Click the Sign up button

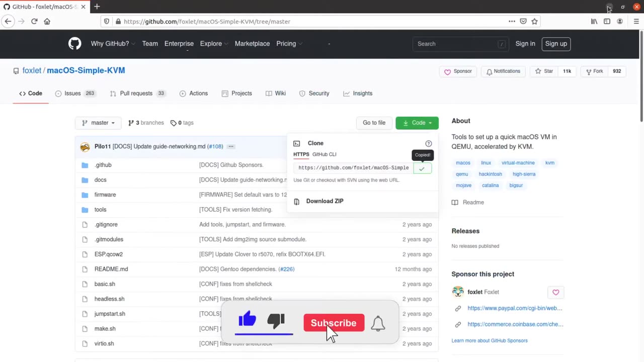(556, 44)
